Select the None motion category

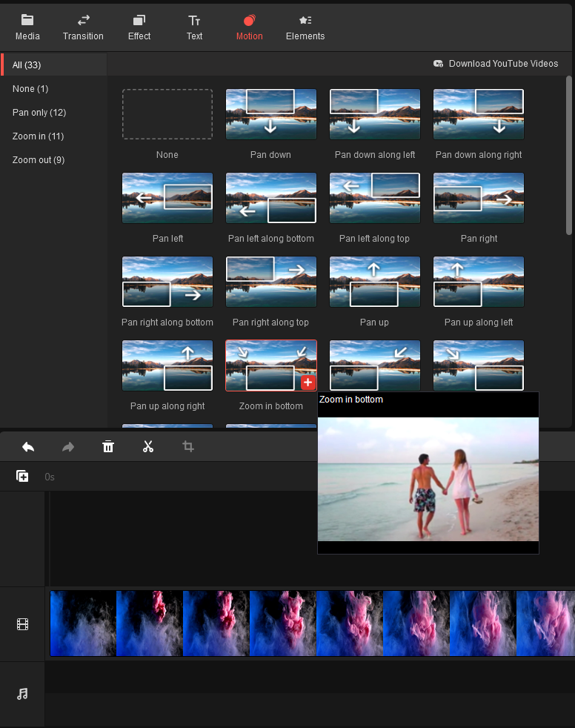30,89
